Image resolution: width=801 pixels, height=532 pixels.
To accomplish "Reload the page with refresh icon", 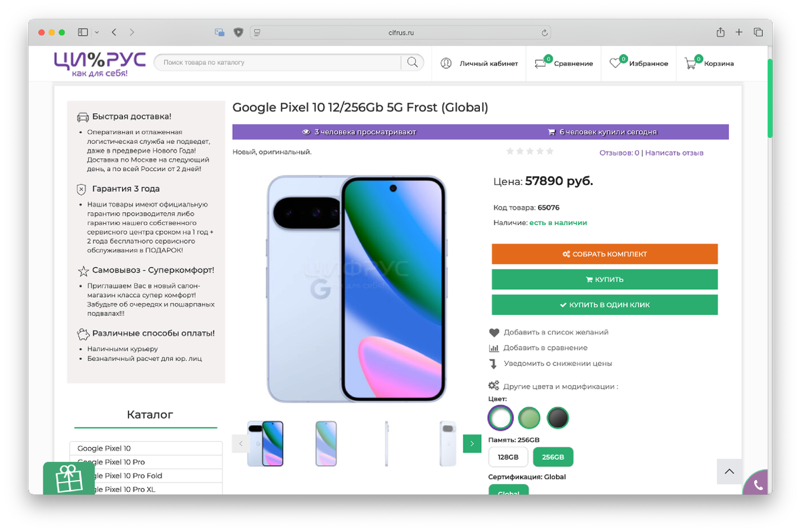I will (x=545, y=32).
